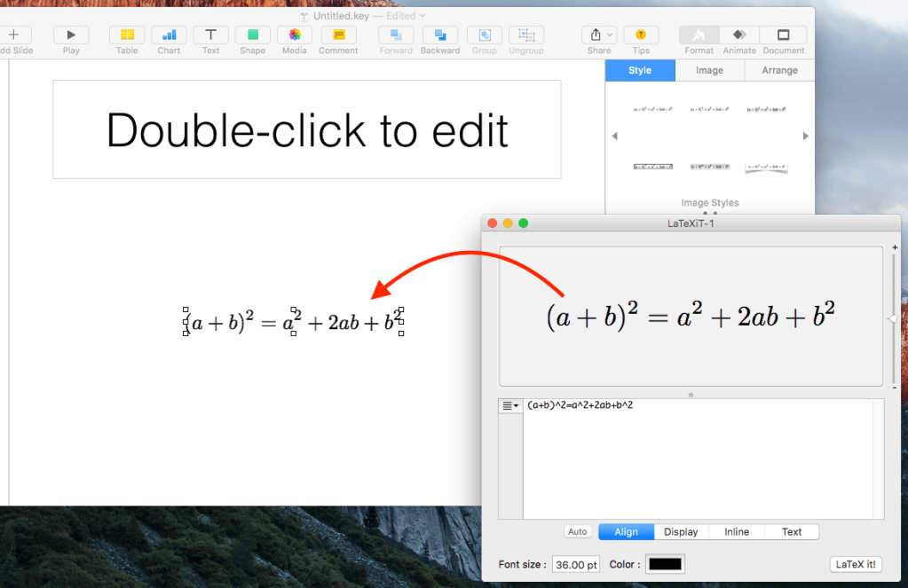Click the black Color swatch
This screenshot has height=588, width=908.
(x=665, y=564)
